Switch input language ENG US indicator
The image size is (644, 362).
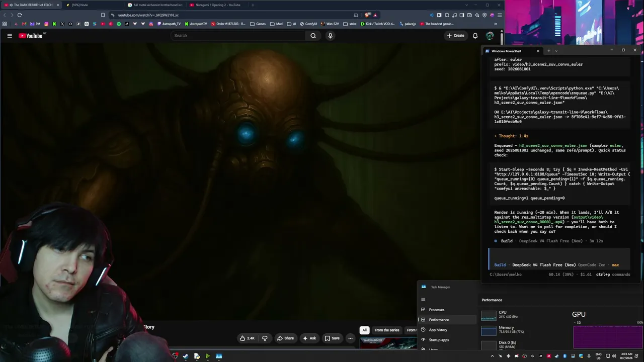point(599,356)
